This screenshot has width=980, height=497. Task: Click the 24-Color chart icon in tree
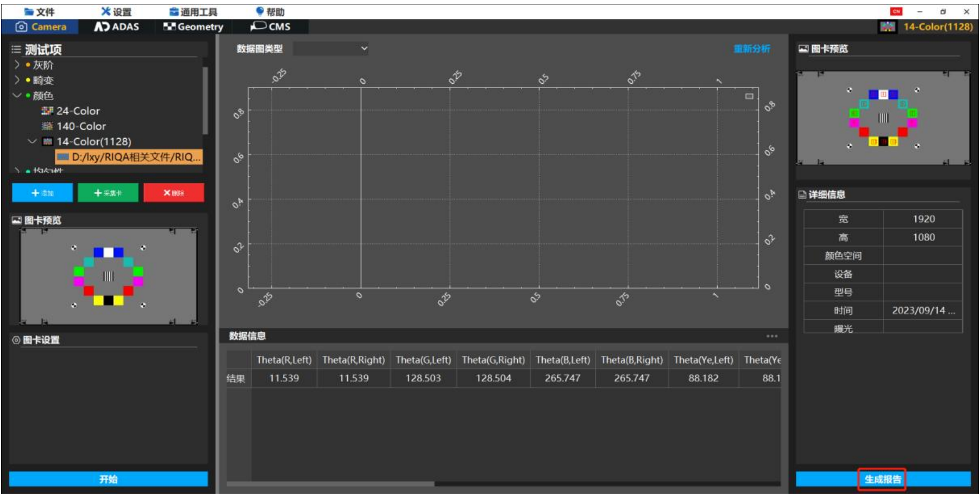(47, 111)
